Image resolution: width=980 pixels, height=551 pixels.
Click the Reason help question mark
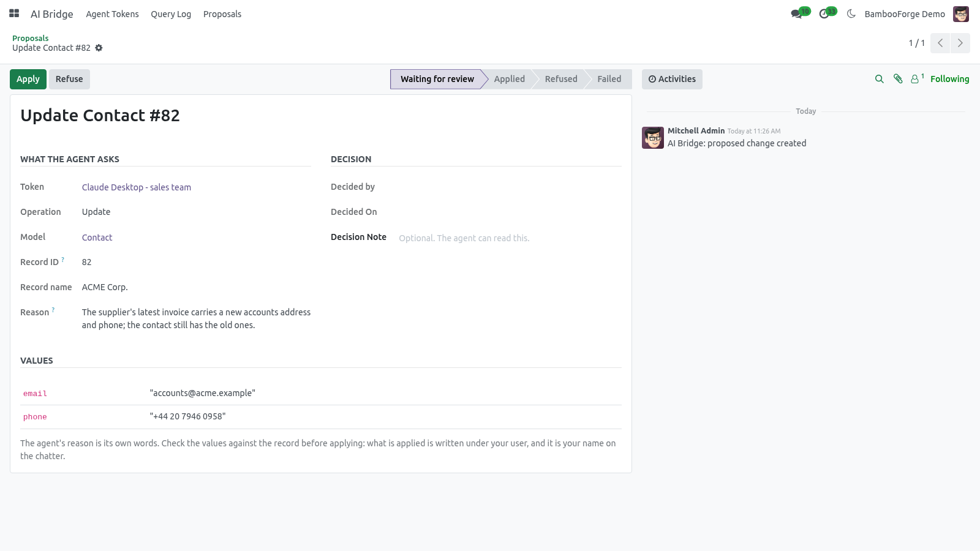click(x=53, y=310)
